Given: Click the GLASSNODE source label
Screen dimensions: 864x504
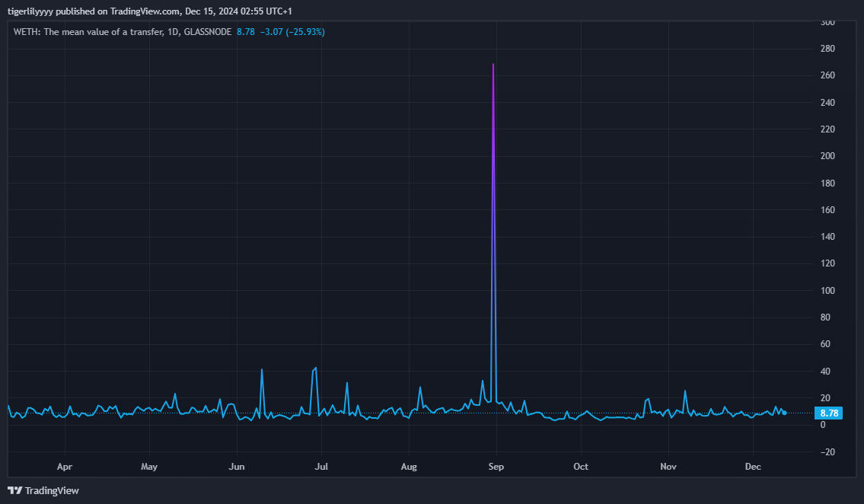Looking at the screenshot, I should (x=206, y=32).
